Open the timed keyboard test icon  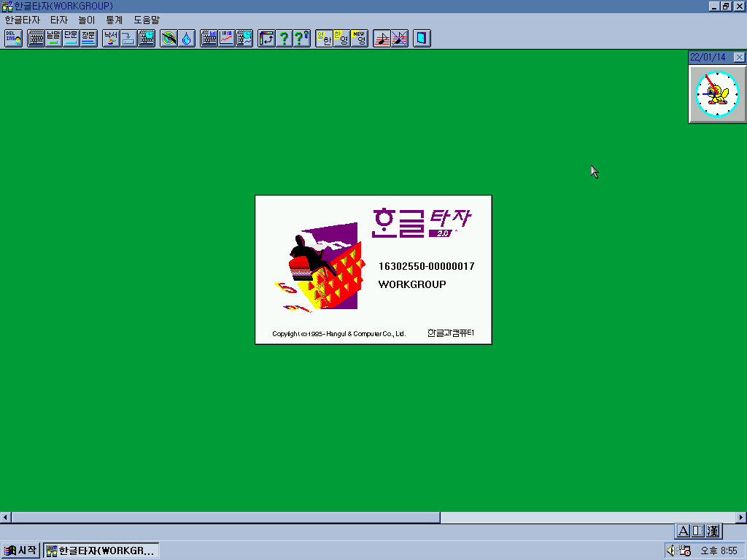point(146,38)
